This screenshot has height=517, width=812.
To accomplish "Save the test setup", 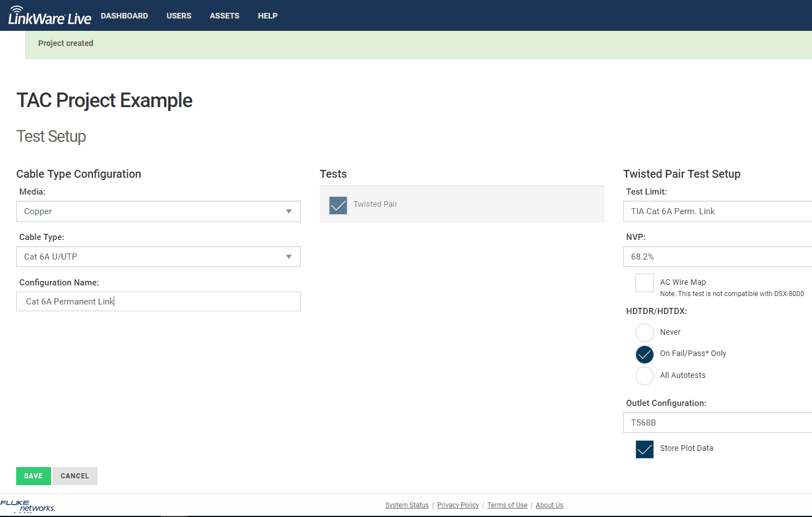I will point(33,476).
